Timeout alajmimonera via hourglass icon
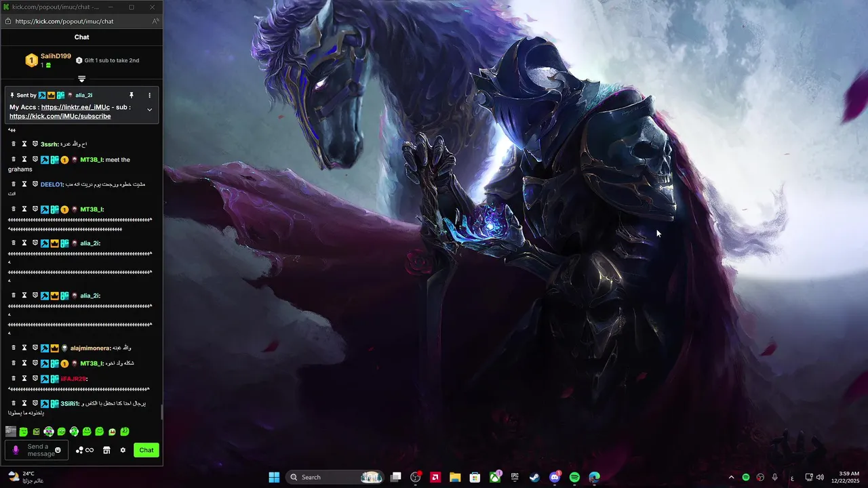Screen dimensions: 868x488 tap(24, 348)
